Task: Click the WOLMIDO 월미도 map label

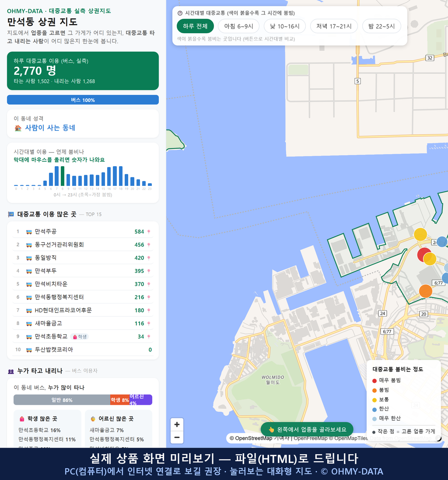Action: (x=273, y=380)
